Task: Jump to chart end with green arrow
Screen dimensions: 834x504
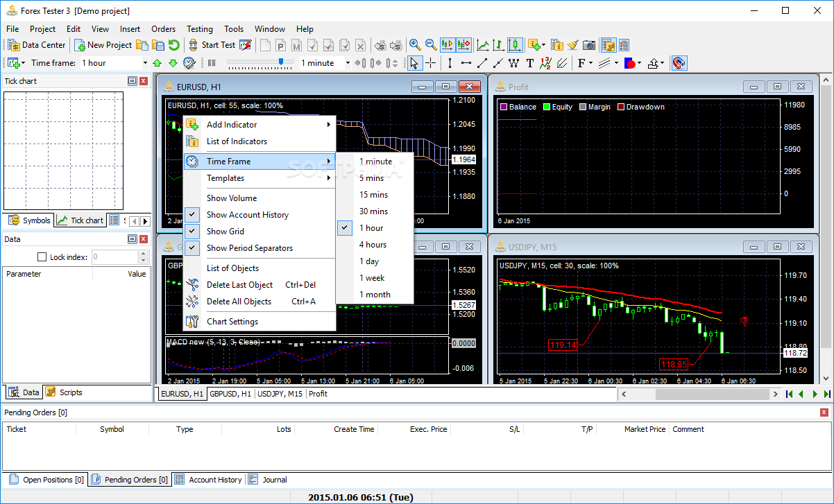Action: (827, 394)
